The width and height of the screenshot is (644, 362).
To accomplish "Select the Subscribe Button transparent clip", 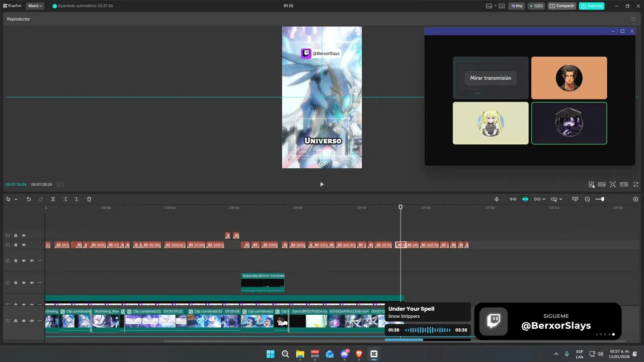I will 263,283.
